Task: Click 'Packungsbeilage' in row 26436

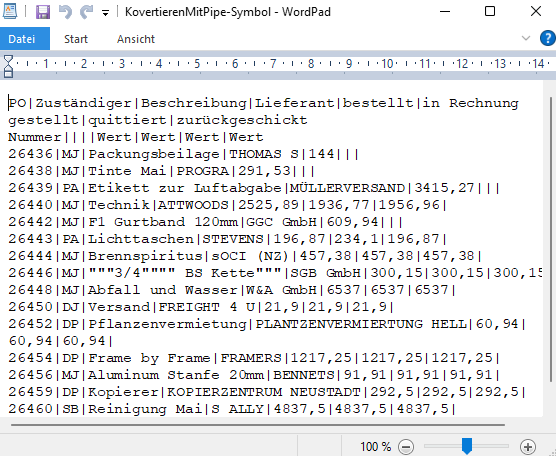Action: [154, 154]
